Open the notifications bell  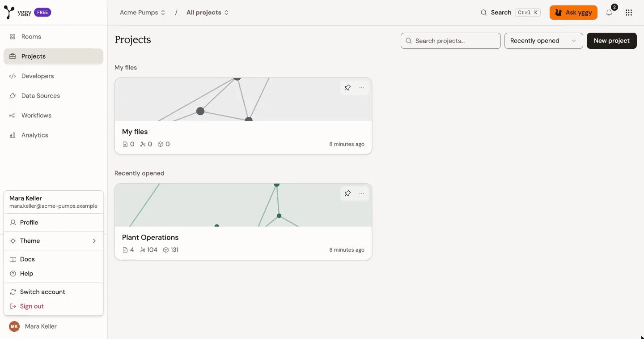tap(609, 13)
